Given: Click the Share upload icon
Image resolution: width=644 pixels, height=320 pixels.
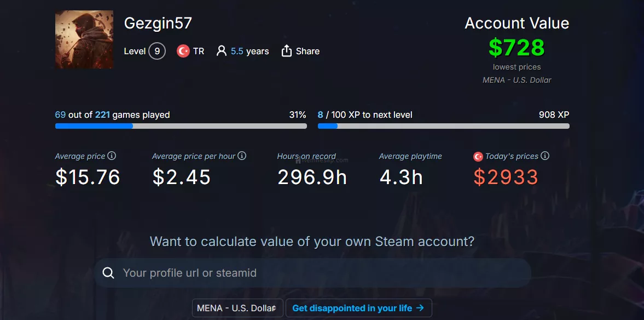Looking at the screenshot, I should [x=286, y=51].
